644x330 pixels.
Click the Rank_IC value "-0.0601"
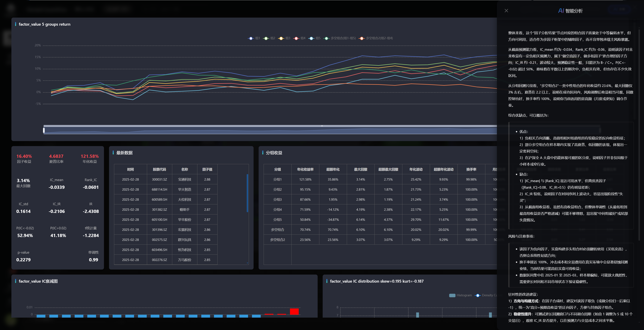click(91, 187)
